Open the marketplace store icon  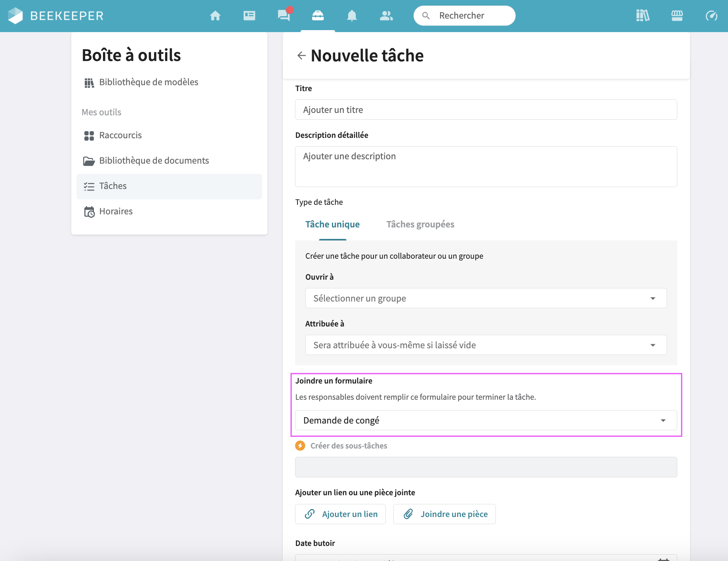(x=677, y=16)
